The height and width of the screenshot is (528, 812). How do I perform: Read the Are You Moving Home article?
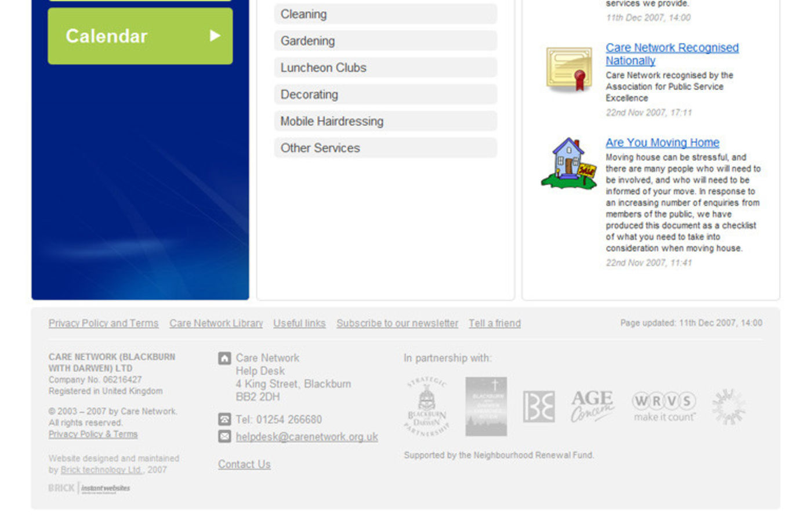click(x=662, y=143)
